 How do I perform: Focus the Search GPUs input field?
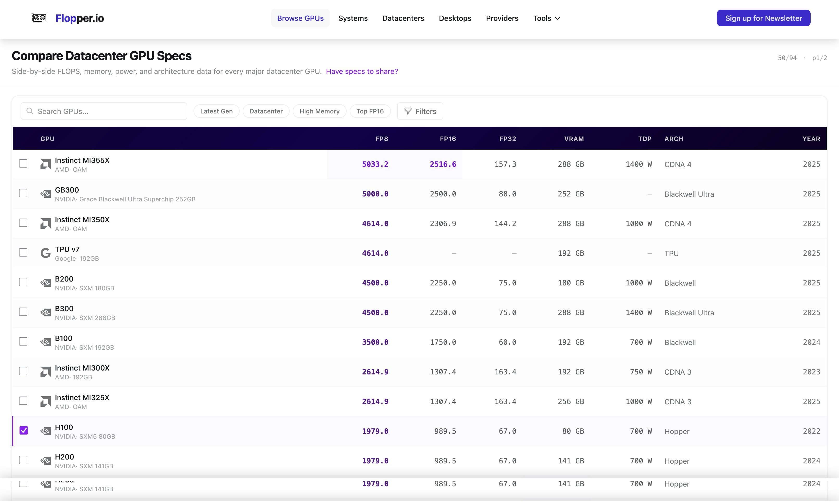coord(109,111)
